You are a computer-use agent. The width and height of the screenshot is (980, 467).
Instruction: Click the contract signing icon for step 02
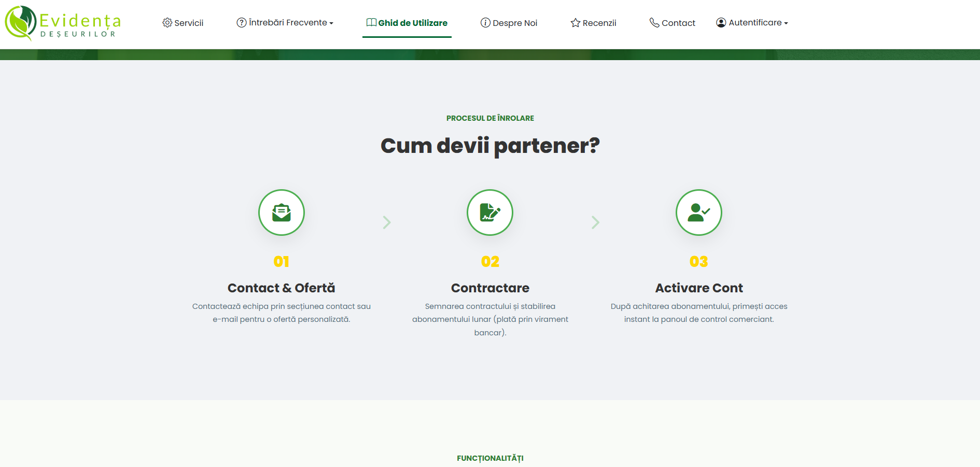[490, 213]
